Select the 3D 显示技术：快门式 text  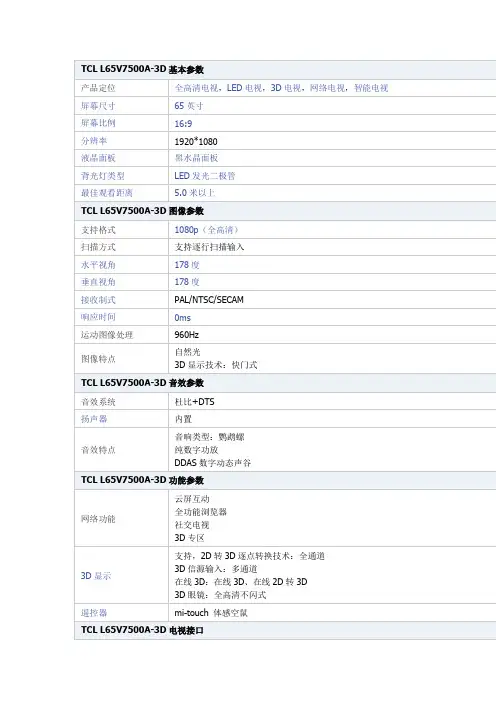216,365
